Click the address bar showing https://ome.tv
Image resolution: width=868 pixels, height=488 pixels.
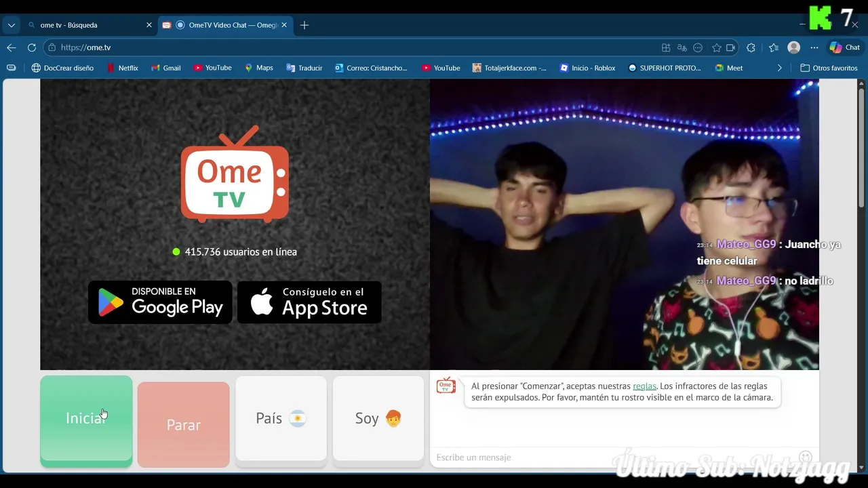pyautogui.click(x=353, y=47)
